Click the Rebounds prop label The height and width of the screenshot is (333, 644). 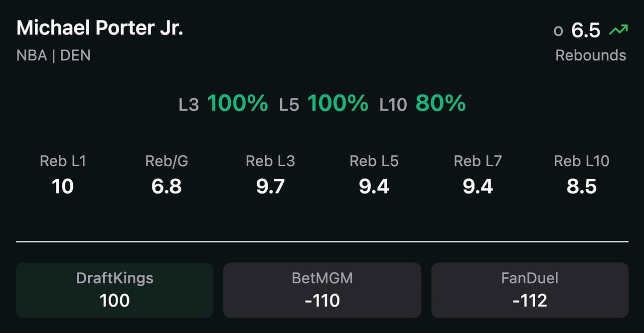click(x=591, y=55)
